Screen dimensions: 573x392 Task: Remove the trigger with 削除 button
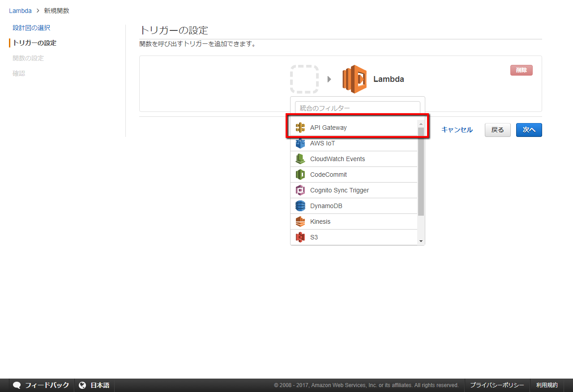(x=521, y=70)
